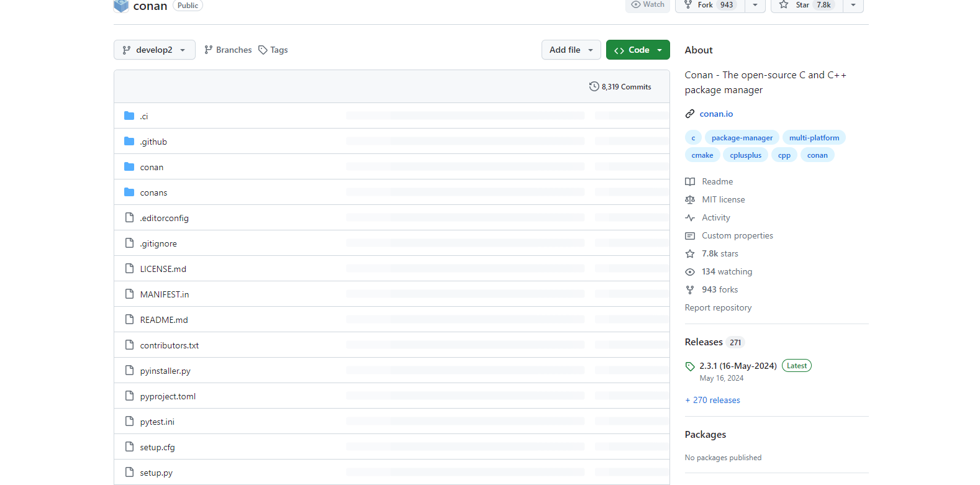This screenshot has height=485, width=980.
Task: Visit the conan.io website link
Action: [716, 114]
